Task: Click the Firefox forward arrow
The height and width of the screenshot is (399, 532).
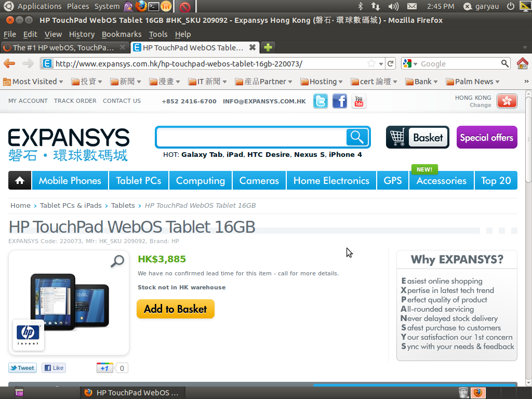Action: (x=28, y=63)
